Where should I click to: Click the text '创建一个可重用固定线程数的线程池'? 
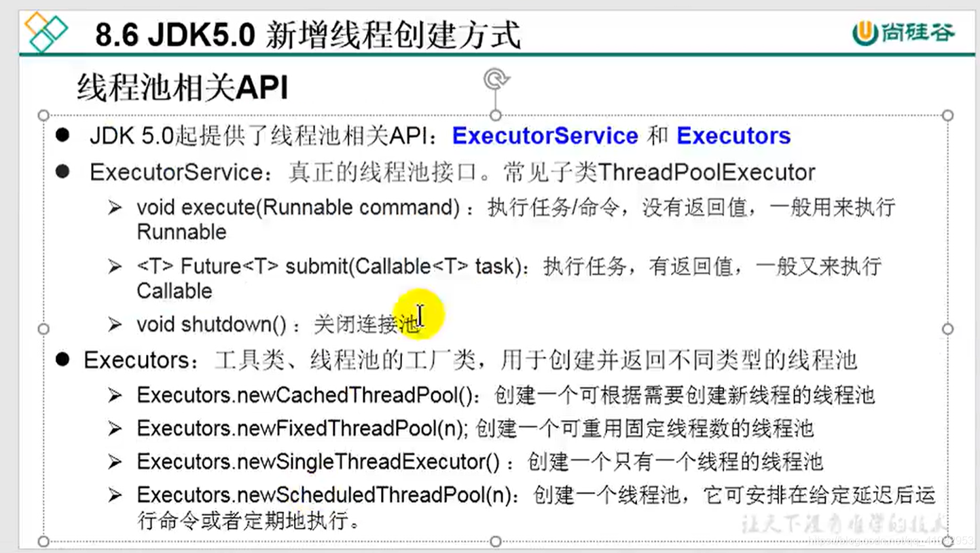click(x=645, y=428)
